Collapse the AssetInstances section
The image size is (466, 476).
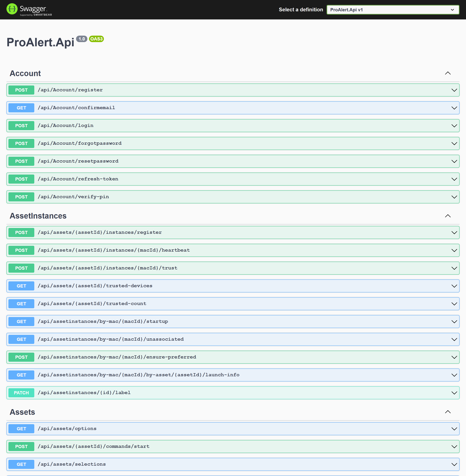(x=448, y=216)
